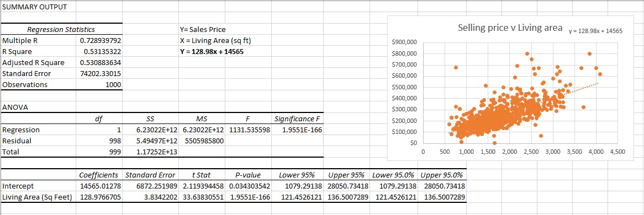Select Significance F value in ANOVA Regression row
644x215 pixels.
[297, 130]
